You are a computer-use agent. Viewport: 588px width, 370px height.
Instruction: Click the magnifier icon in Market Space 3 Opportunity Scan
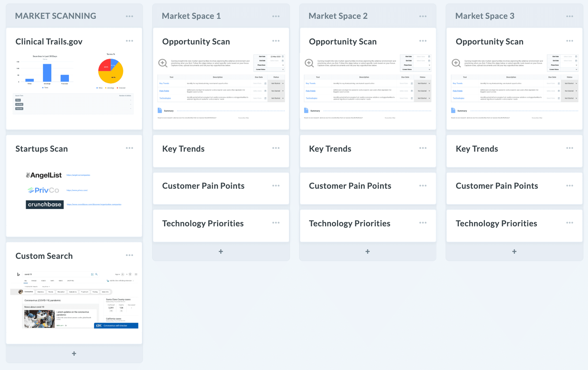(456, 63)
